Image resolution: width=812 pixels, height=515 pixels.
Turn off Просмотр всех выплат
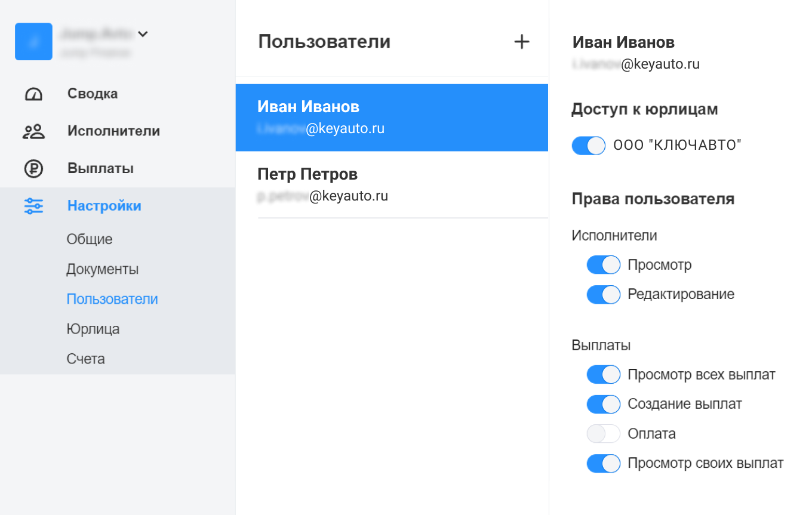603,374
